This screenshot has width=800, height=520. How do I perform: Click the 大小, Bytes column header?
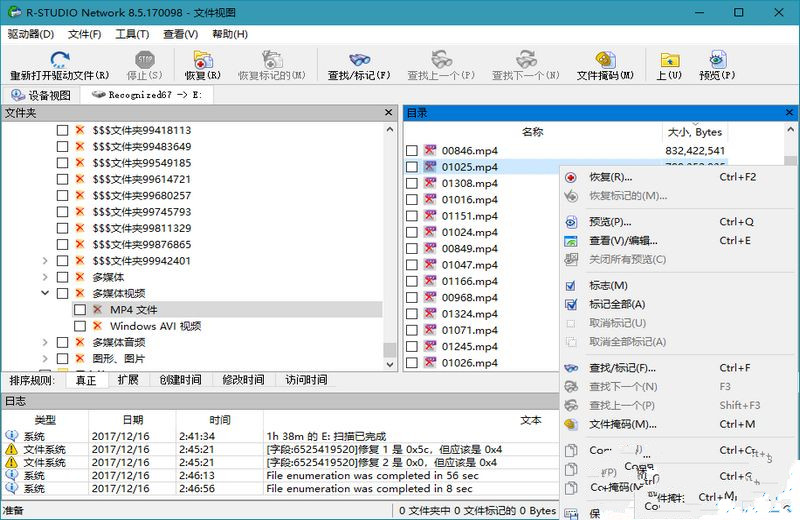tap(695, 132)
